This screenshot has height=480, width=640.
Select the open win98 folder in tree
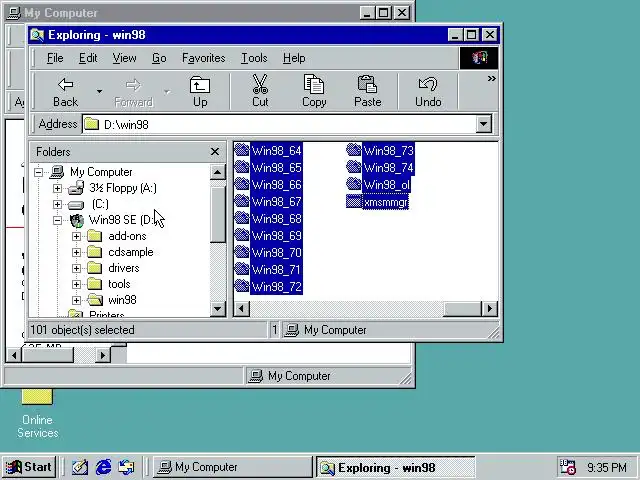pyautogui.click(x=122, y=300)
